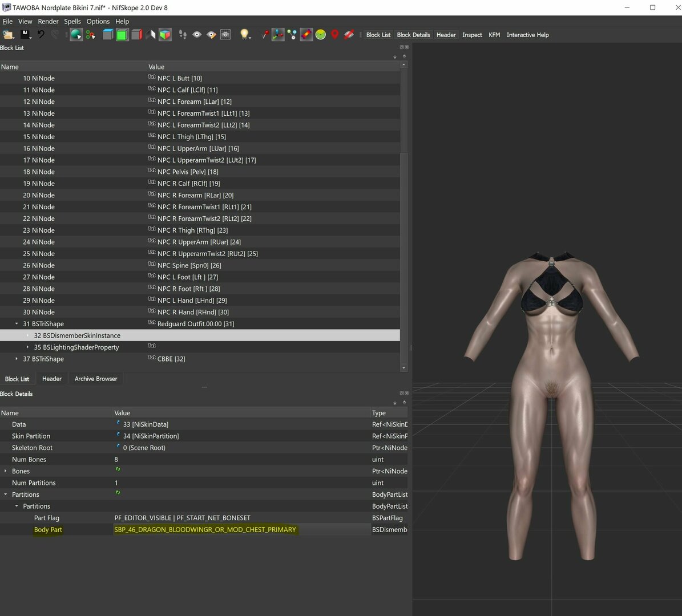Click the screenshot camera icon
This screenshot has width=682, height=616.
click(225, 35)
